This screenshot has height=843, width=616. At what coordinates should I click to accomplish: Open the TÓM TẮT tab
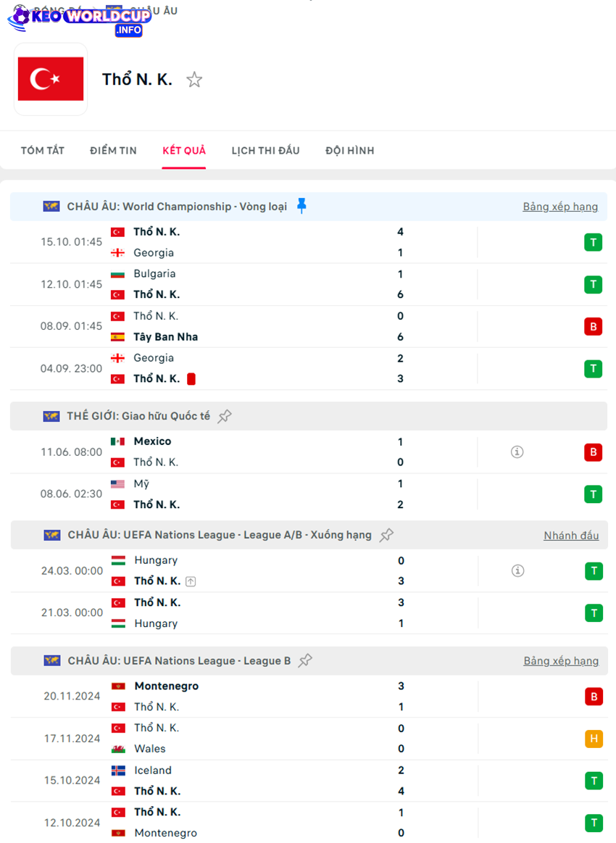pyautogui.click(x=43, y=151)
